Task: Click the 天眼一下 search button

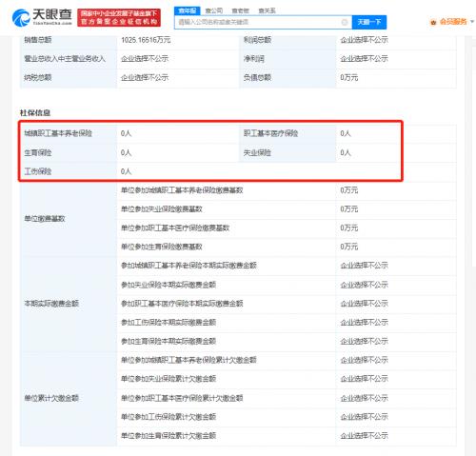Action: click(x=369, y=22)
